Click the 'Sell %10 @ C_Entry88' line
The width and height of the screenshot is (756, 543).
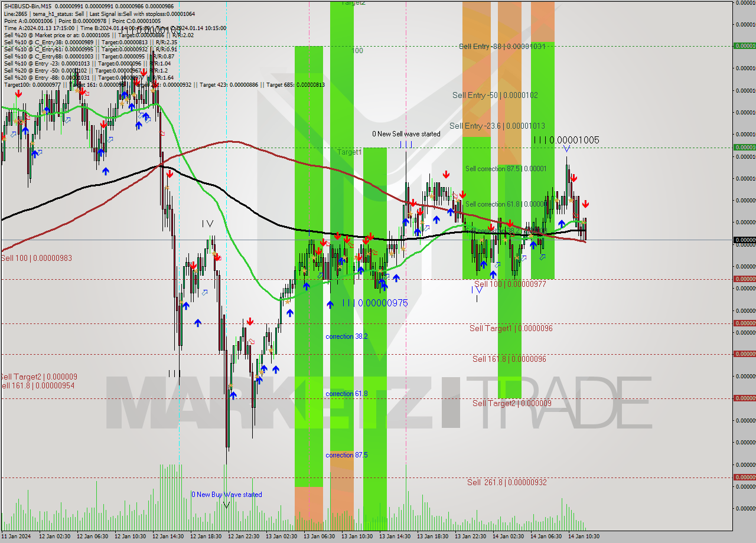(88, 56)
